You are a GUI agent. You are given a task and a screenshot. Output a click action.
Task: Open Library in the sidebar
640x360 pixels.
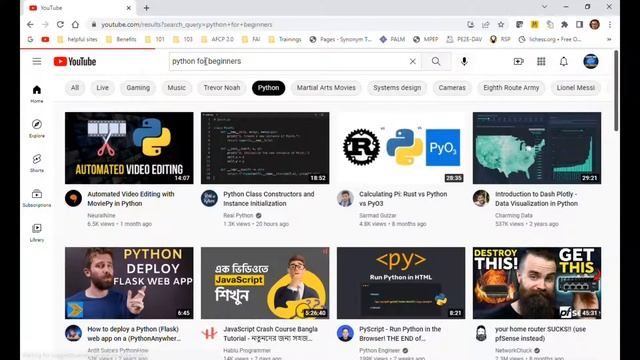(37, 233)
